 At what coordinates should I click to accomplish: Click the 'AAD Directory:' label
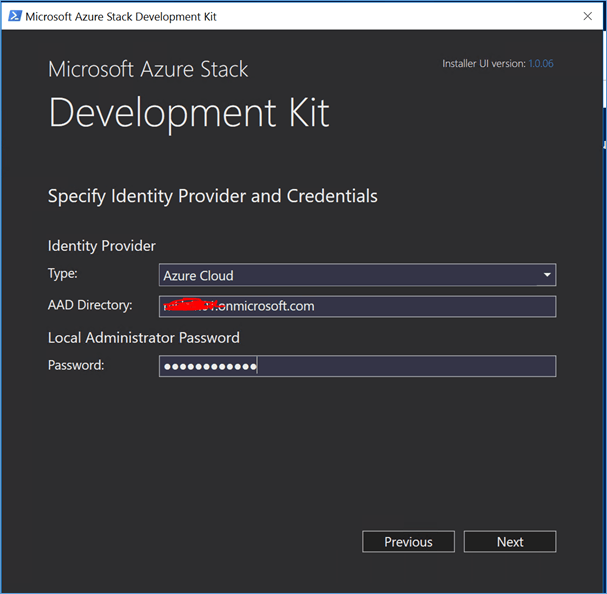click(x=90, y=305)
